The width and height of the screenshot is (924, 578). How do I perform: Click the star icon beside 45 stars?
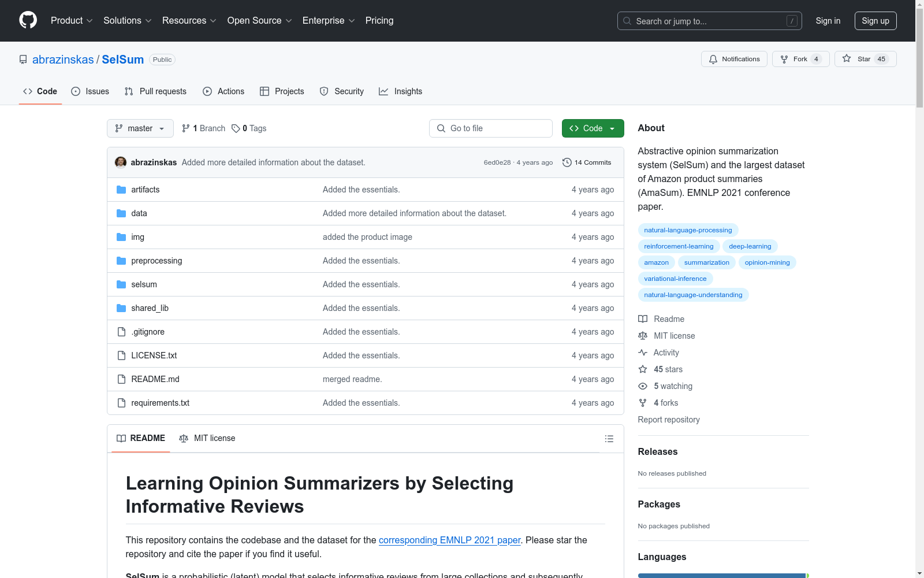(x=643, y=369)
